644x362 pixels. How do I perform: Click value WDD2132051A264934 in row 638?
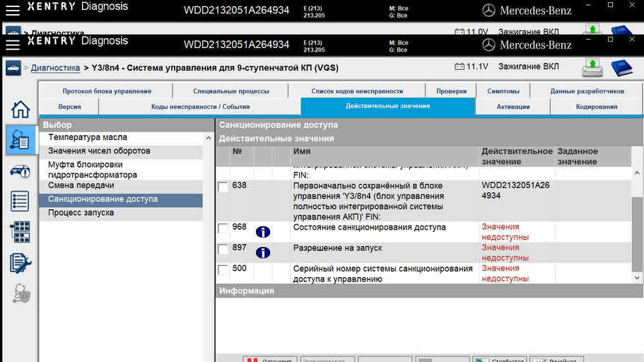pos(515,191)
